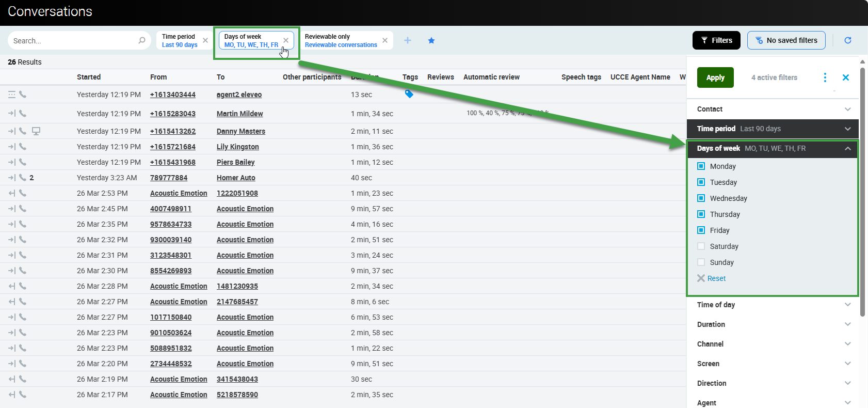868x408 pixels.
Task: Click the refresh icon in toolbar
Action: point(848,40)
